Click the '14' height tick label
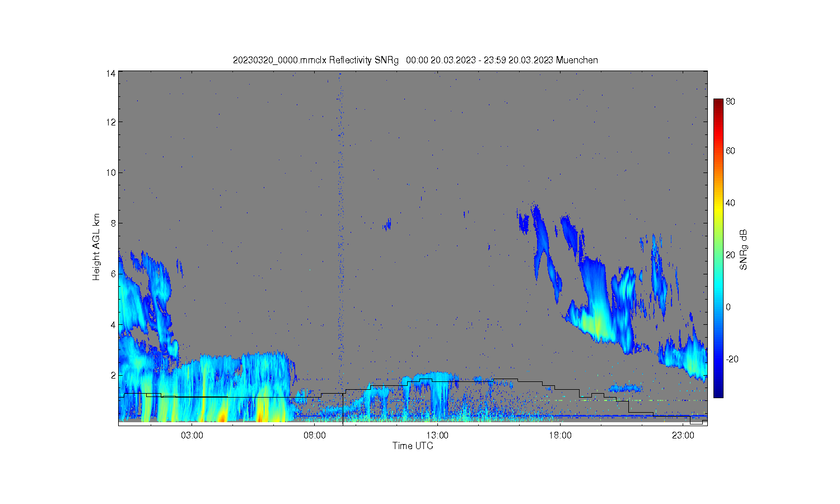The width and height of the screenshot is (840, 504). pyautogui.click(x=111, y=73)
